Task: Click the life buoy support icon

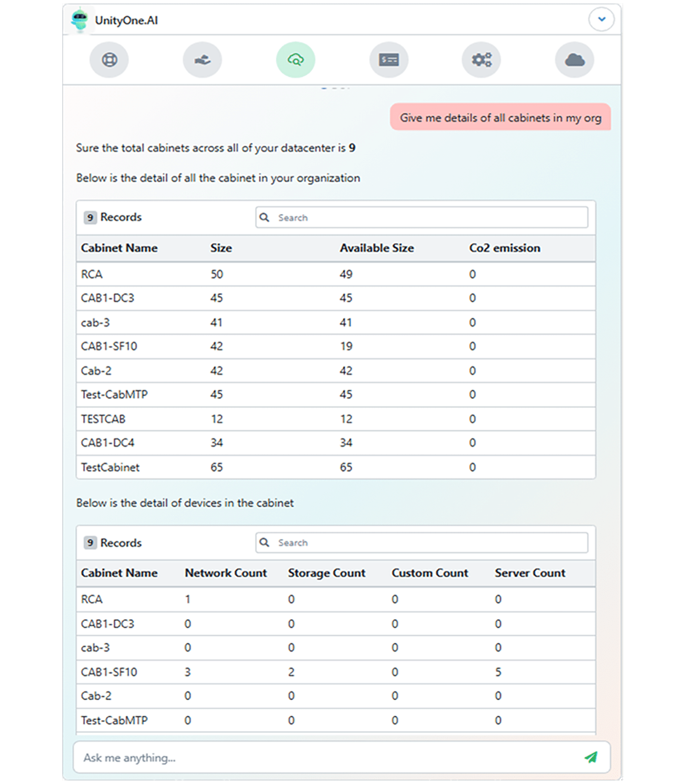Action: [x=109, y=60]
